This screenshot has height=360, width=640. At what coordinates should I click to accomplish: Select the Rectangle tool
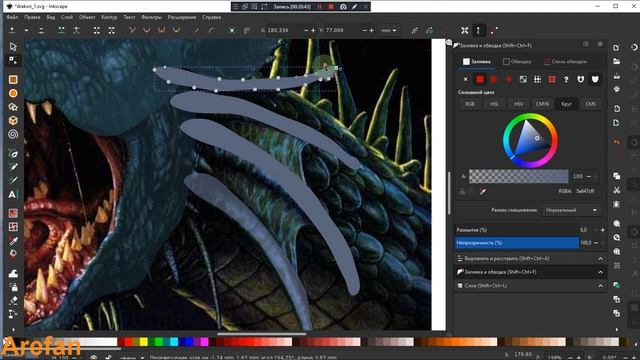click(13, 80)
